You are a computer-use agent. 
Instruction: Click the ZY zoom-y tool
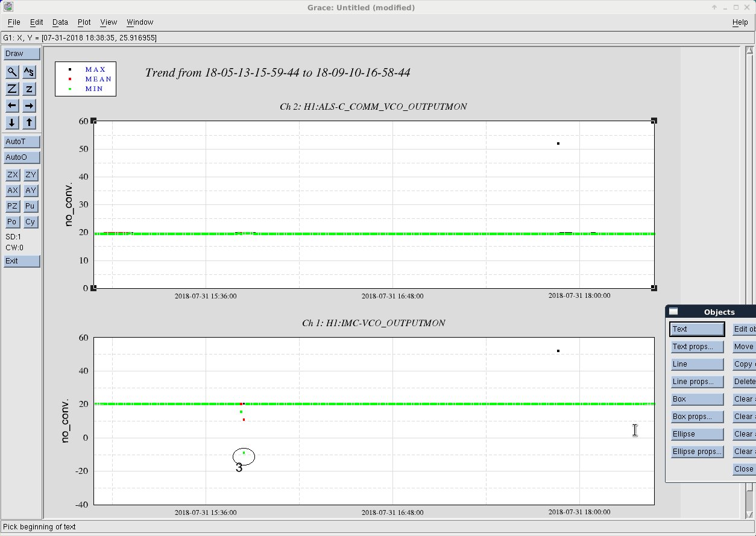point(31,175)
